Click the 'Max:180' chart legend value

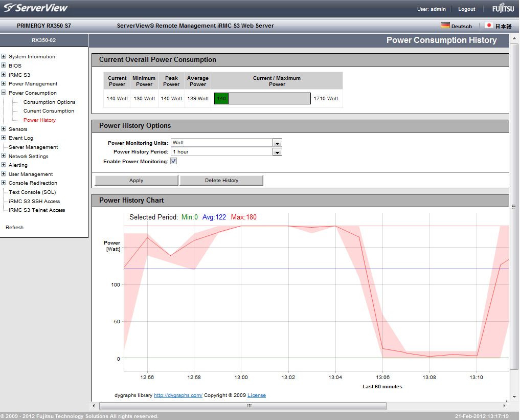pyautogui.click(x=244, y=217)
